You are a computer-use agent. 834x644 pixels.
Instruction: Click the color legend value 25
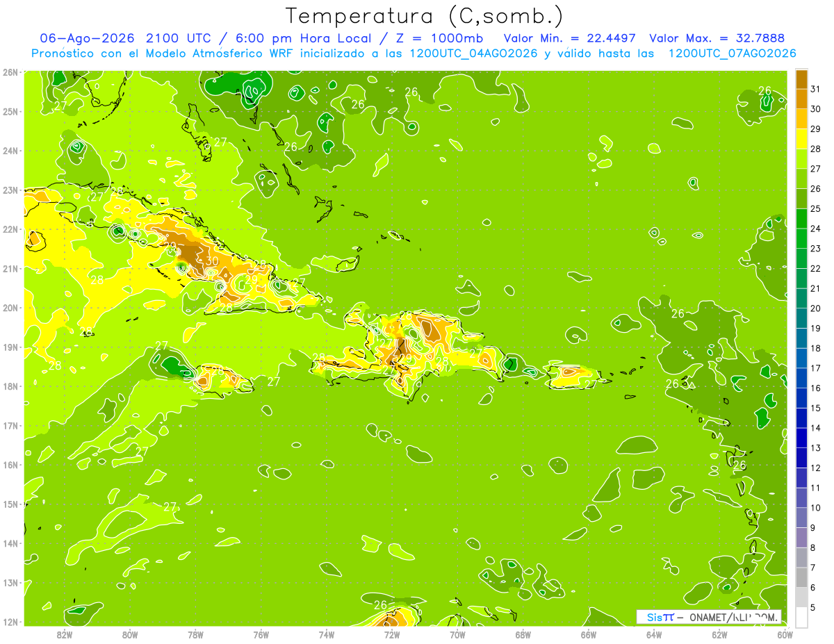(x=816, y=208)
